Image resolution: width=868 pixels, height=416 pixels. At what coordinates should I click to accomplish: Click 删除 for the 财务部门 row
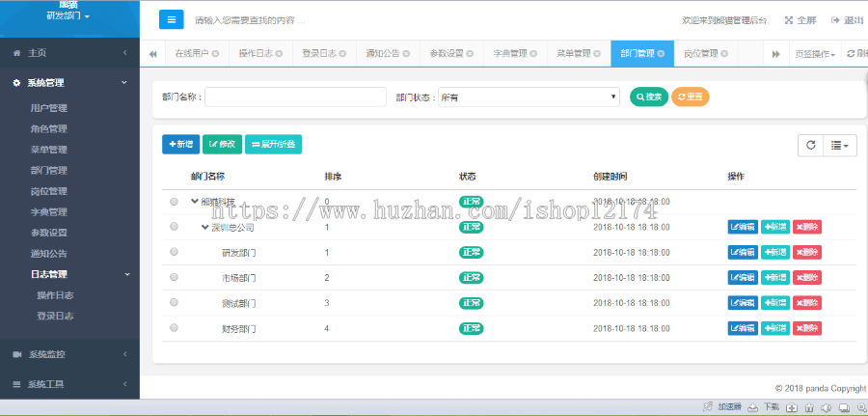click(806, 328)
